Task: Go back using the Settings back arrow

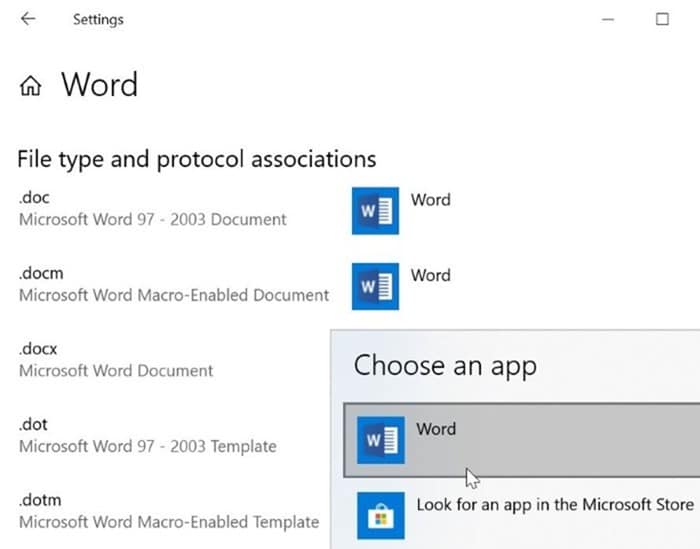Action: [28, 19]
